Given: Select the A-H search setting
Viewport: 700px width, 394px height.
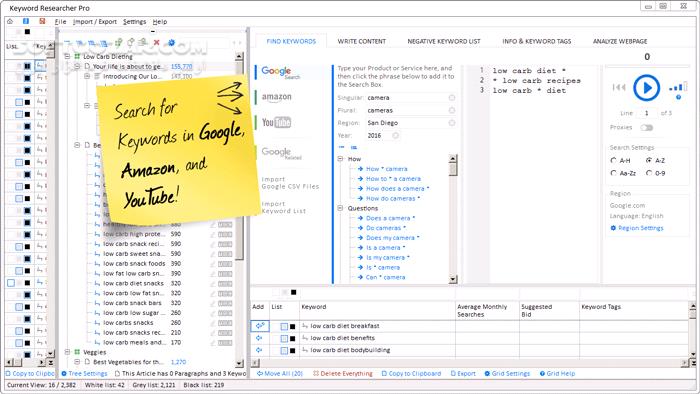Looking at the screenshot, I should tap(613, 160).
